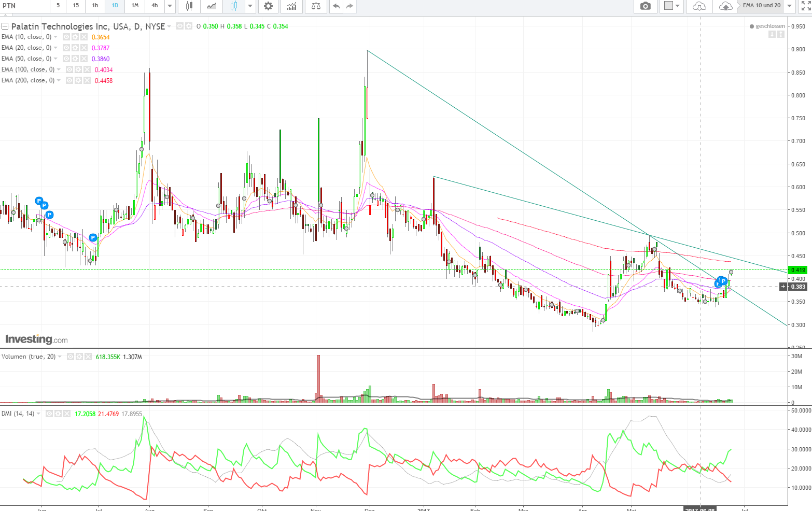
Task: Select the 1M interval
Action: click(135, 6)
